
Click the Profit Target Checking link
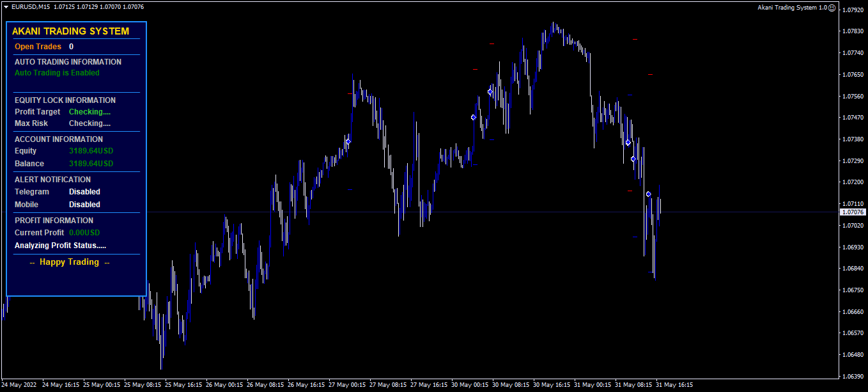pyautogui.click(x=89, y=111)
